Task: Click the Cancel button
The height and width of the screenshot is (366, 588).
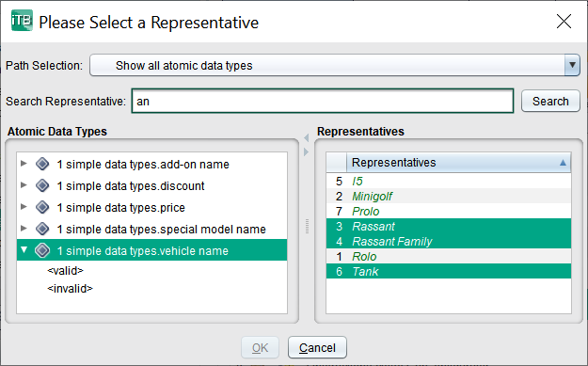Action: [x=317, y=347]
